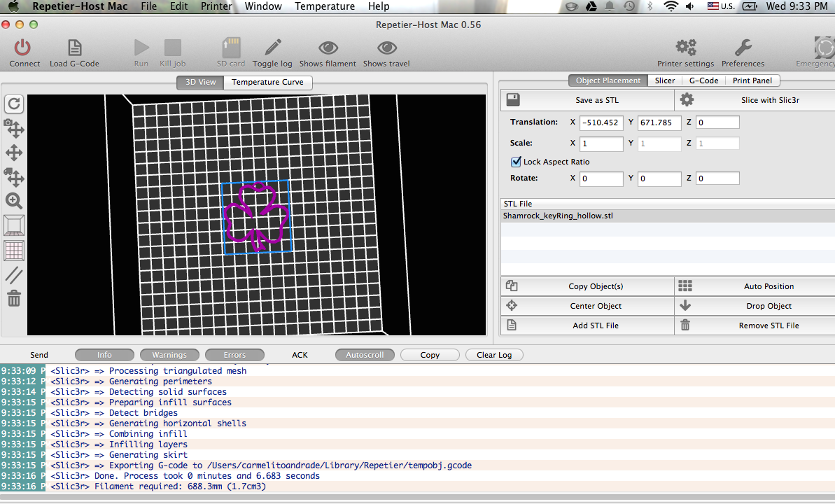The image size is (835, 504).
Task: Click the Slice with Slic3r gear icon
Action: (687, 99)
